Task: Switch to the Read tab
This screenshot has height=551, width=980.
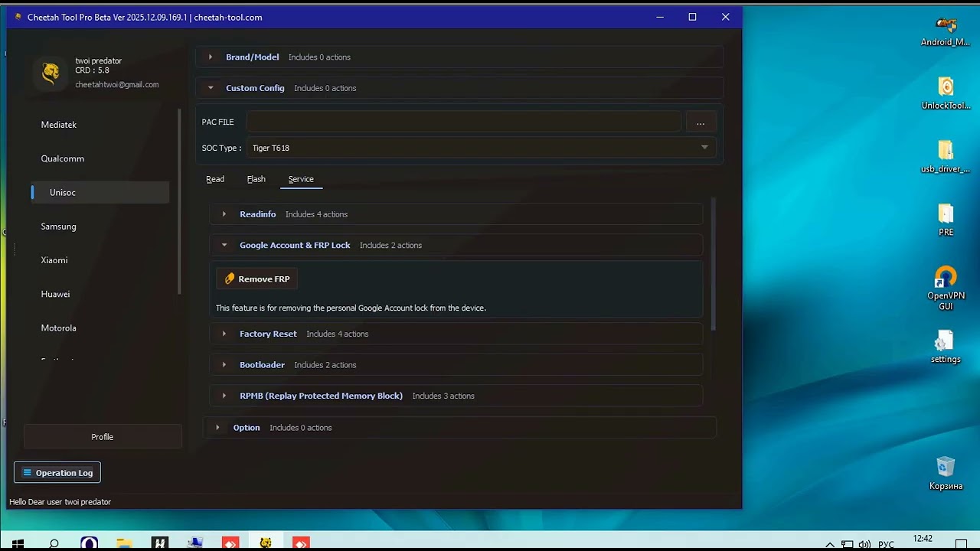Action: [215, 179]
